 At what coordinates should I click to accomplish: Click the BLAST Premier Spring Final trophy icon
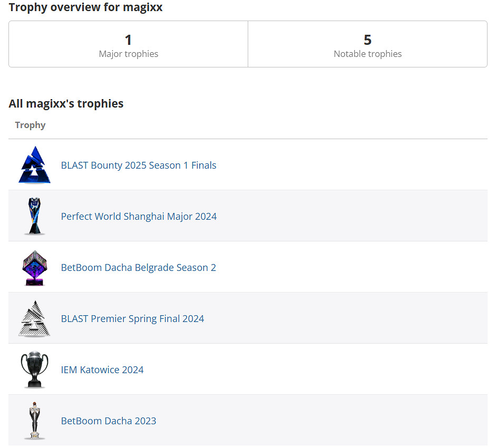pyautogui.click(x=34, y=318)
